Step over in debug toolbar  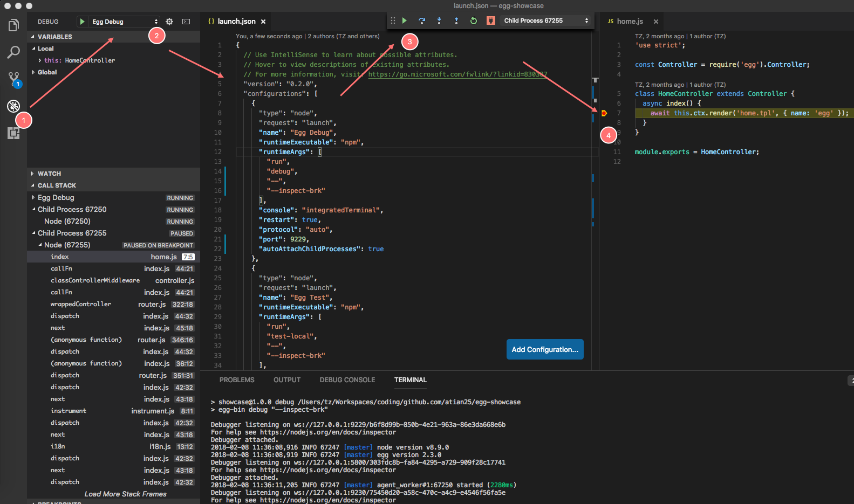coord(422,20)
